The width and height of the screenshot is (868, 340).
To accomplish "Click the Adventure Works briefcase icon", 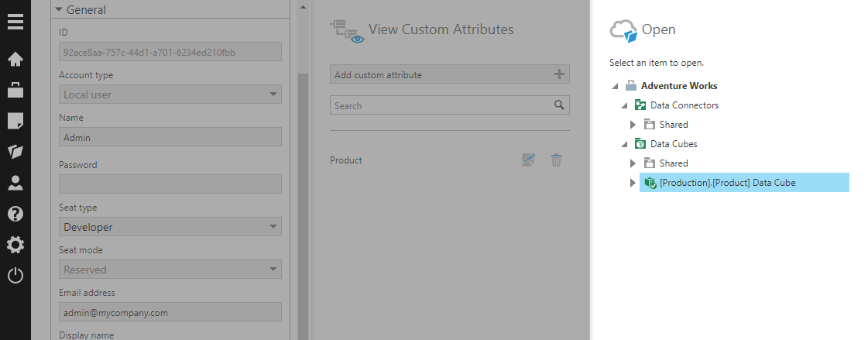I will [x=631, y=86].
